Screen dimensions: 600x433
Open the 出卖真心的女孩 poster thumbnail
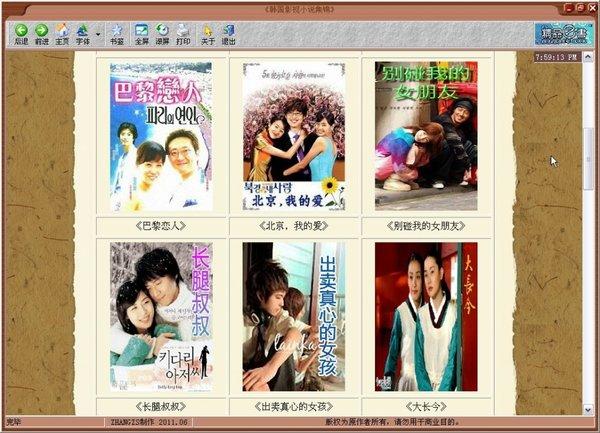point(294,317)
